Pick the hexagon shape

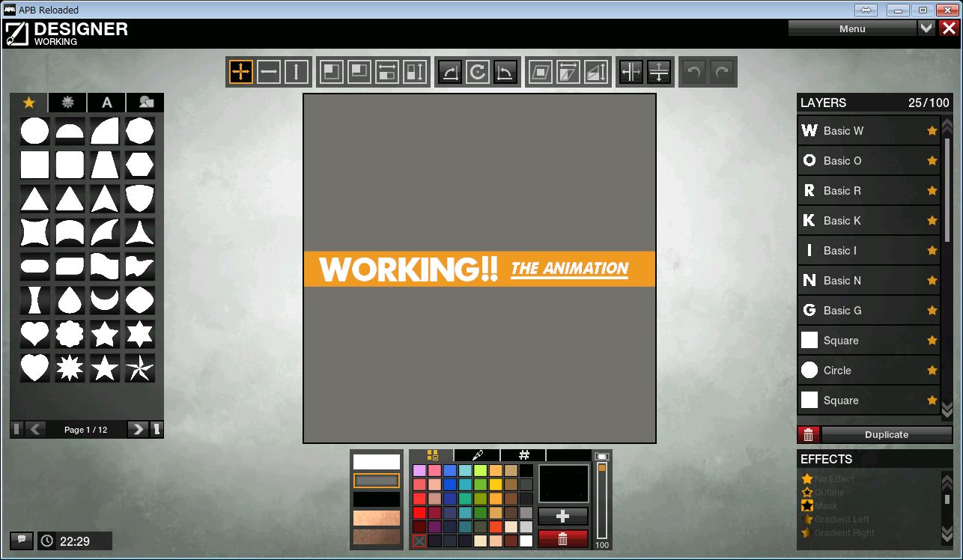pyautogui.click(x=140, y=165)
